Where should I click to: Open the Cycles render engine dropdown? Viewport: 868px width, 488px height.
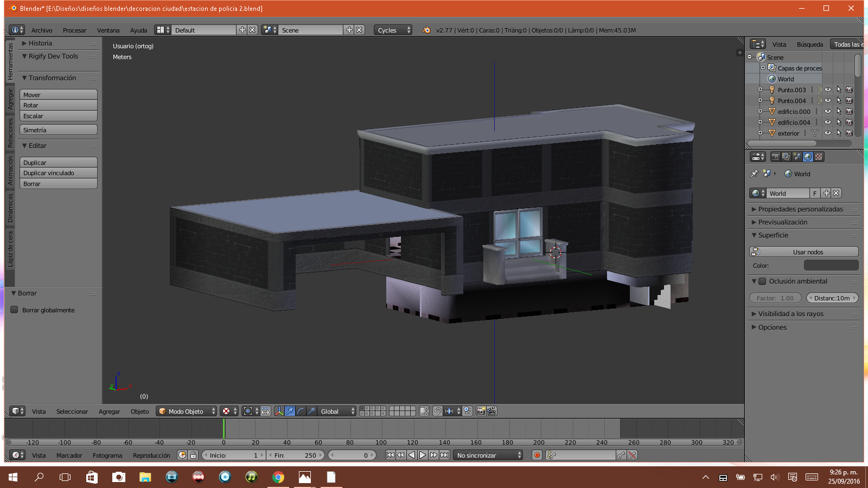point(393,30)
